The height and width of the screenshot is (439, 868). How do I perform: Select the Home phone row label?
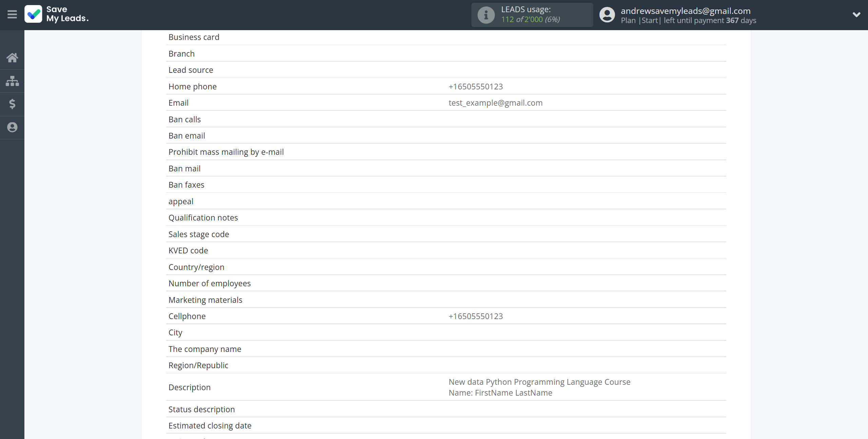coord(193,86)
